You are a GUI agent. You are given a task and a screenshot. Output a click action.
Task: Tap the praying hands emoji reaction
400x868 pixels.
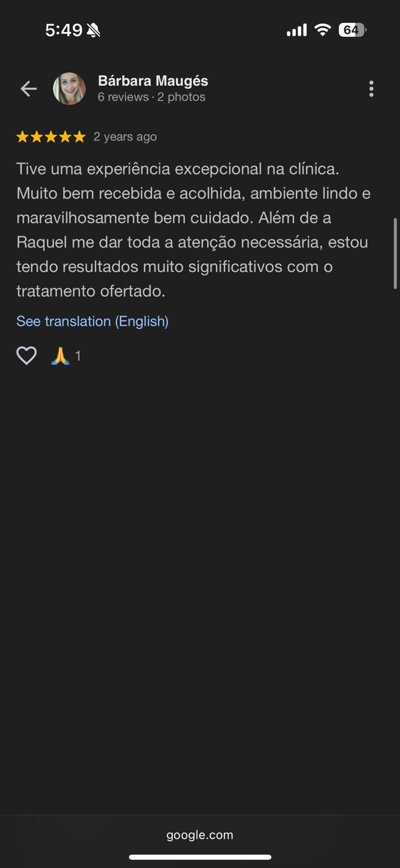[x=60, y=356]
